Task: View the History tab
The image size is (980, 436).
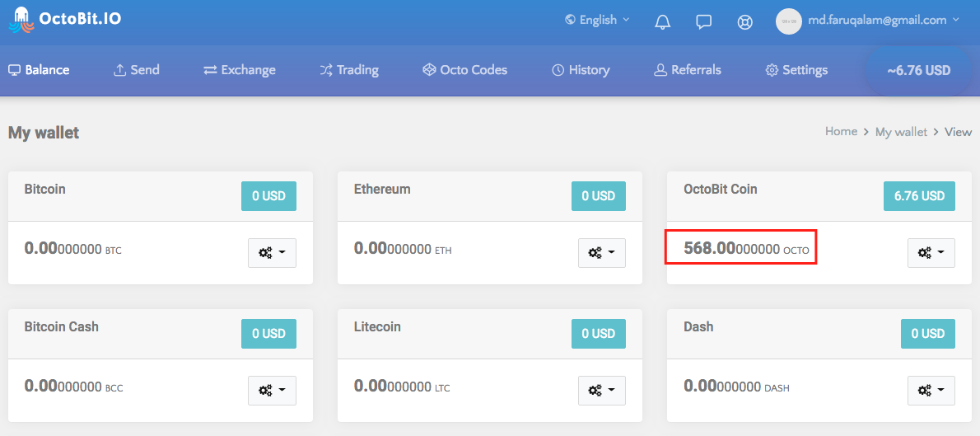Action: coord(581,70)
